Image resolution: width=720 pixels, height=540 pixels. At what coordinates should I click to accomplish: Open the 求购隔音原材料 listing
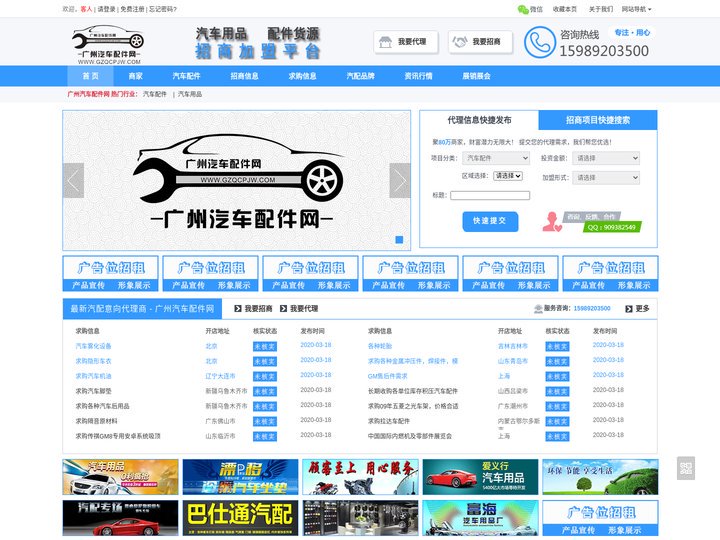[x=96, y=421]
